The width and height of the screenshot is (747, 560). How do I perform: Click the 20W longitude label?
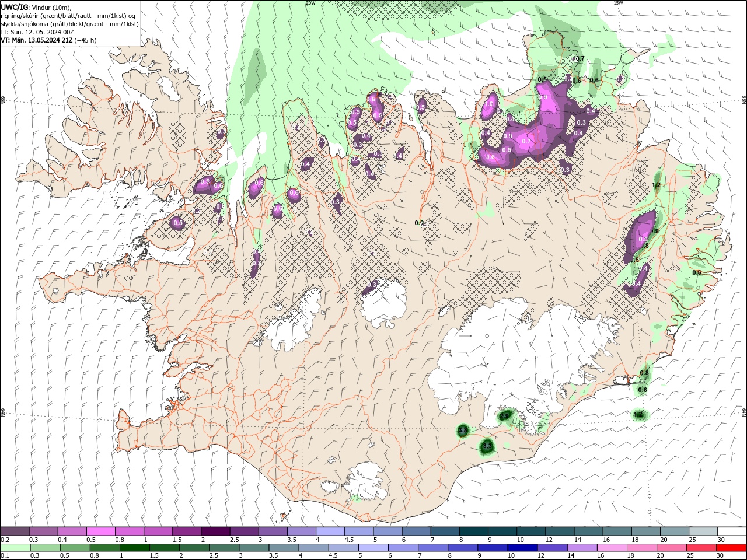tap(310, 3)
